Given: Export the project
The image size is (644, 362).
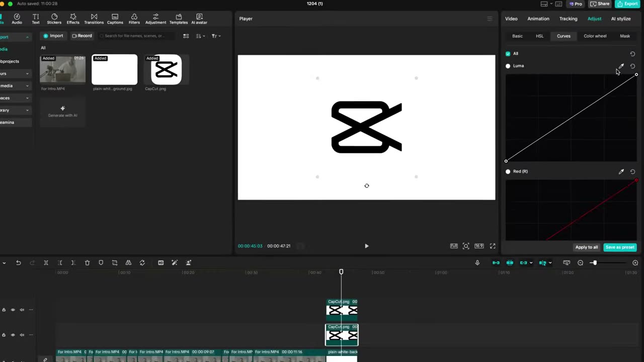Looking at the screenshot, I should (x=627, y=4).
